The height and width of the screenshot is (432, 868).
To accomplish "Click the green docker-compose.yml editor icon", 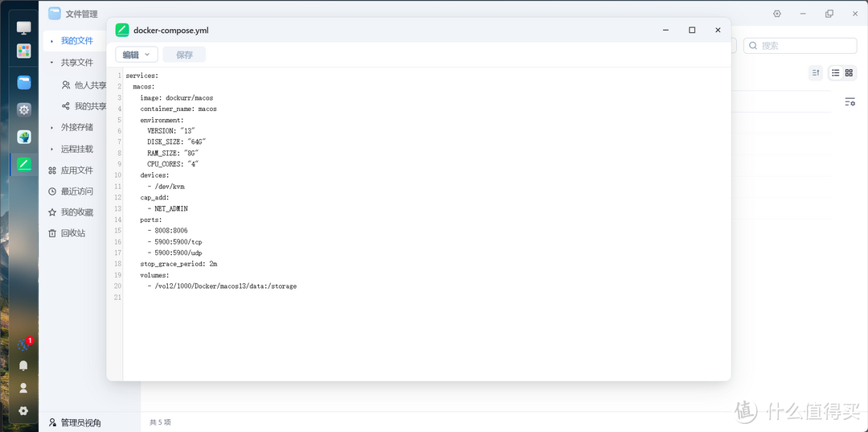I will pos(122,31).
